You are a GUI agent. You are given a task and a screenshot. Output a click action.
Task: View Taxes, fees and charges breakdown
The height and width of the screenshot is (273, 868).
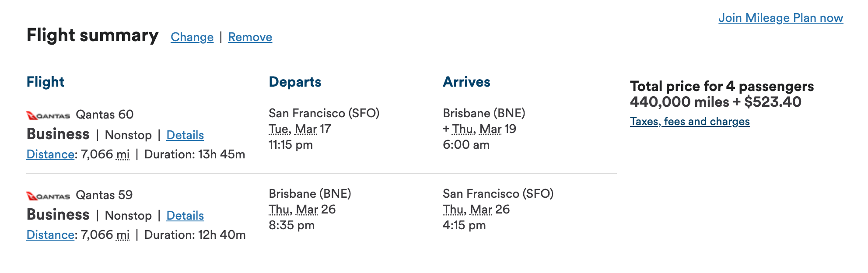689,122
